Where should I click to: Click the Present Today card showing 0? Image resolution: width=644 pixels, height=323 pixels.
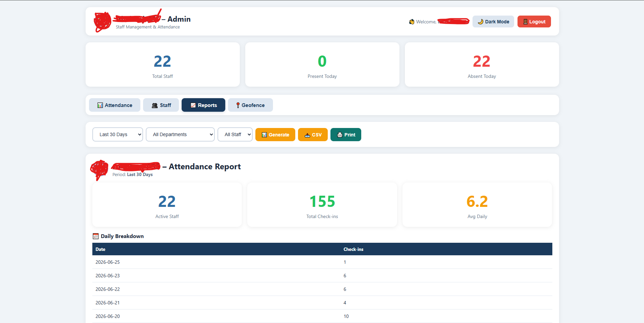tap(322, 64)
